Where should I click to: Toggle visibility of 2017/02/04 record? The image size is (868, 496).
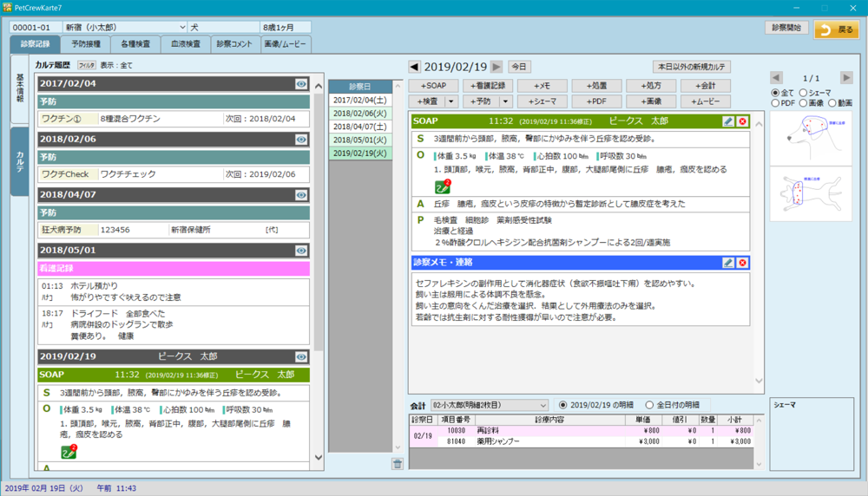(x=301, y=84)
